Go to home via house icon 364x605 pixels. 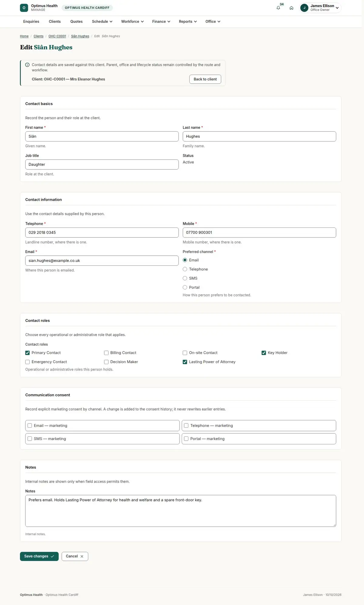point(291,8)
